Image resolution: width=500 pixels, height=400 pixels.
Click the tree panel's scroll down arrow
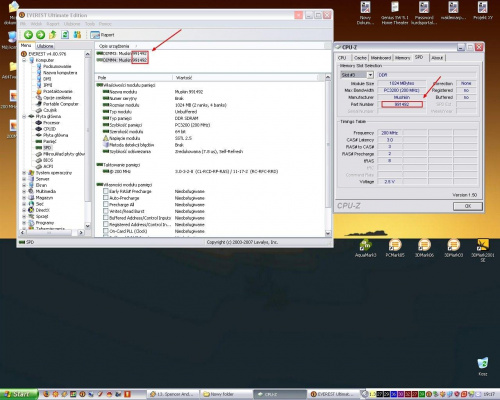point(87,226)
